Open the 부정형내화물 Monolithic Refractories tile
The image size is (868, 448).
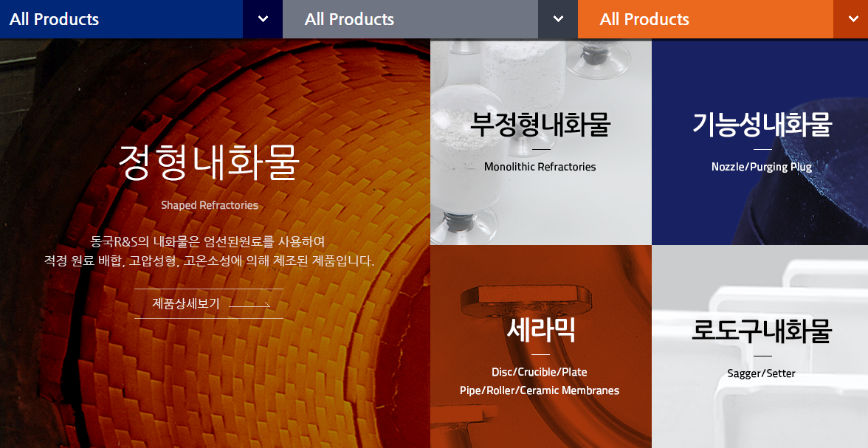541,142
